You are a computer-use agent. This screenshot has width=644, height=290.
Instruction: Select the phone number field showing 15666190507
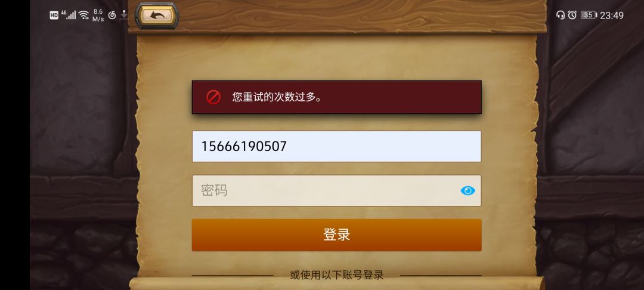(336, 146)
